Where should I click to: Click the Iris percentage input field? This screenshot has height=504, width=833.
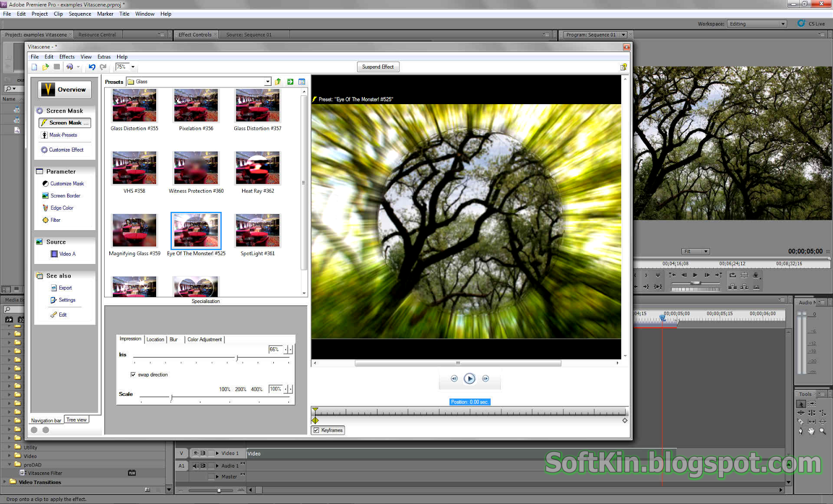click(275, 349)
